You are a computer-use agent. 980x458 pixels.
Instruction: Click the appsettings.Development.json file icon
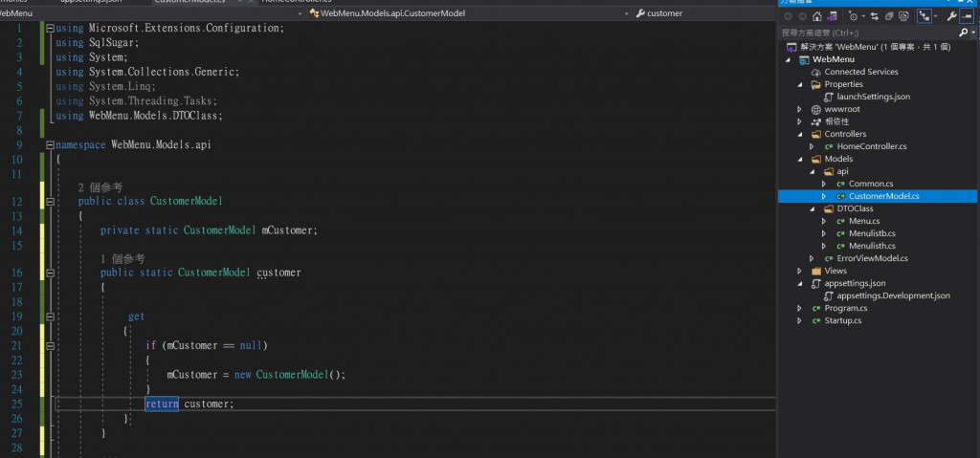(829, 295)
